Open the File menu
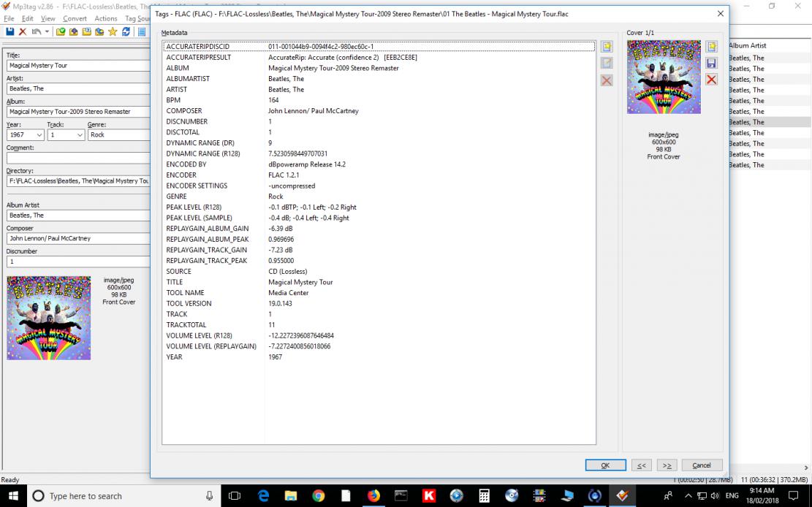This screenshot has width=812, height=507. (9, 18)
